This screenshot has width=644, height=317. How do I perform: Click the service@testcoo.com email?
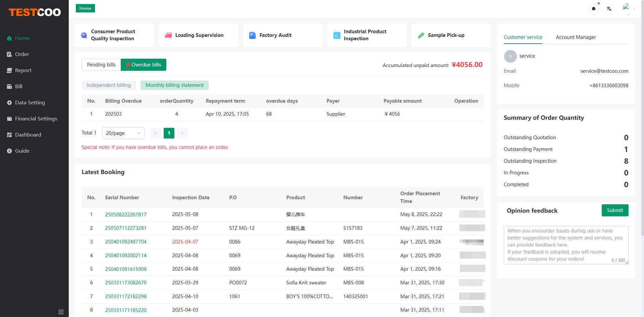click(x=604, y=71)
